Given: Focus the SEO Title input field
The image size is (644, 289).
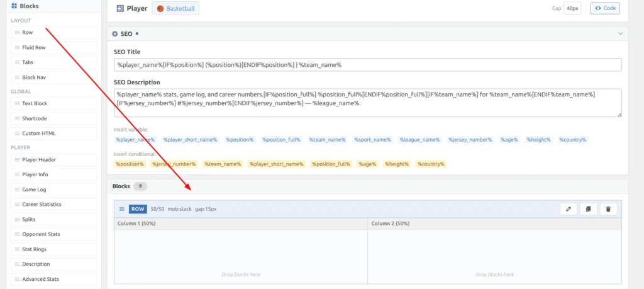Looking at the screenshot, I should pos(367,65).
